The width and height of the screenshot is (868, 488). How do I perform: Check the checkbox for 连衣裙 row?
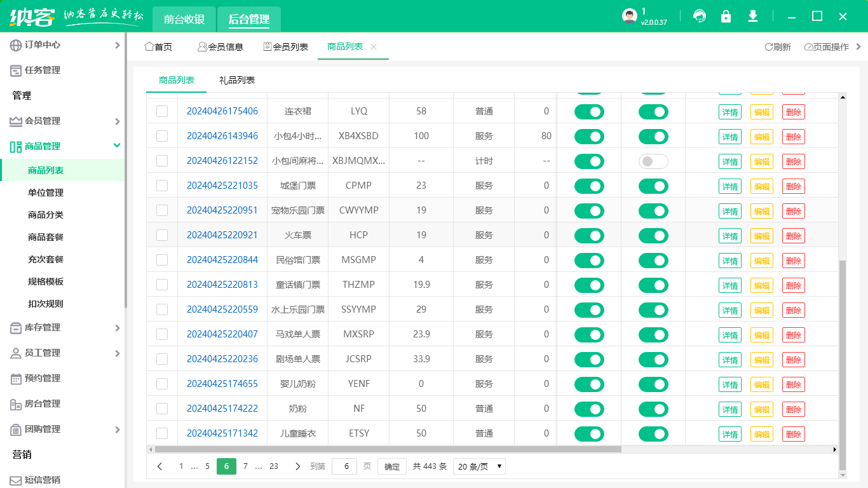click(162, 111)
